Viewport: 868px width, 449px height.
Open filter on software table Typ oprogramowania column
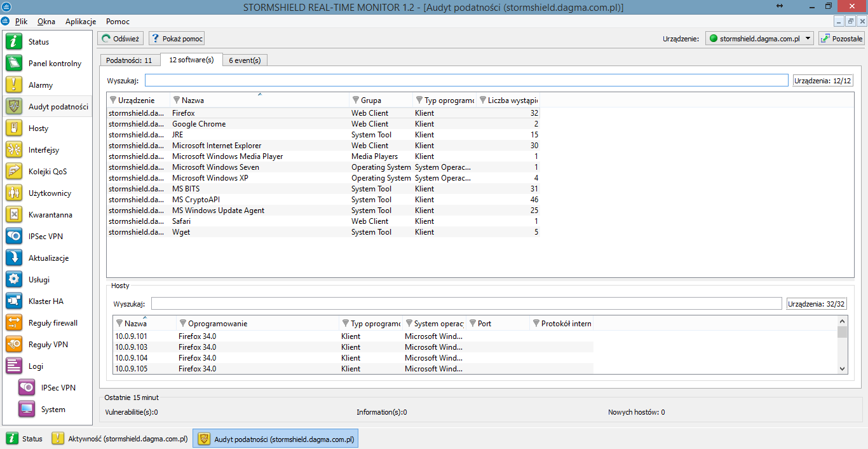pos(419,100)
